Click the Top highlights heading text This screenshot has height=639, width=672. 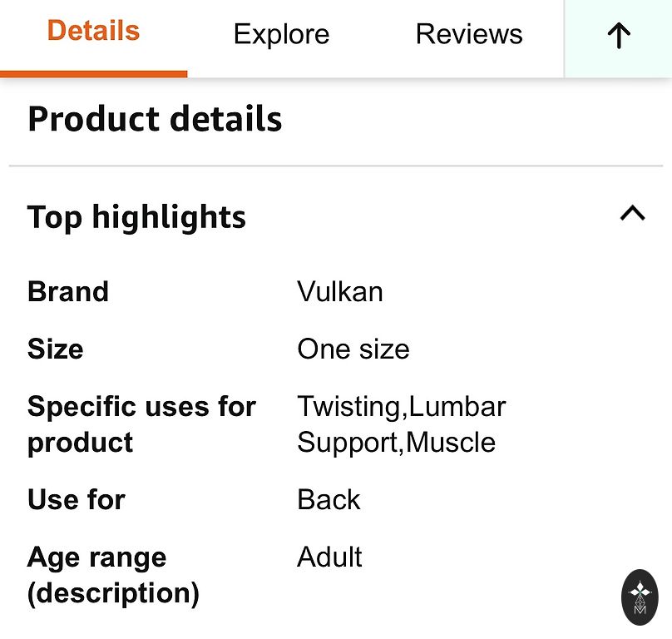[136, 217]
